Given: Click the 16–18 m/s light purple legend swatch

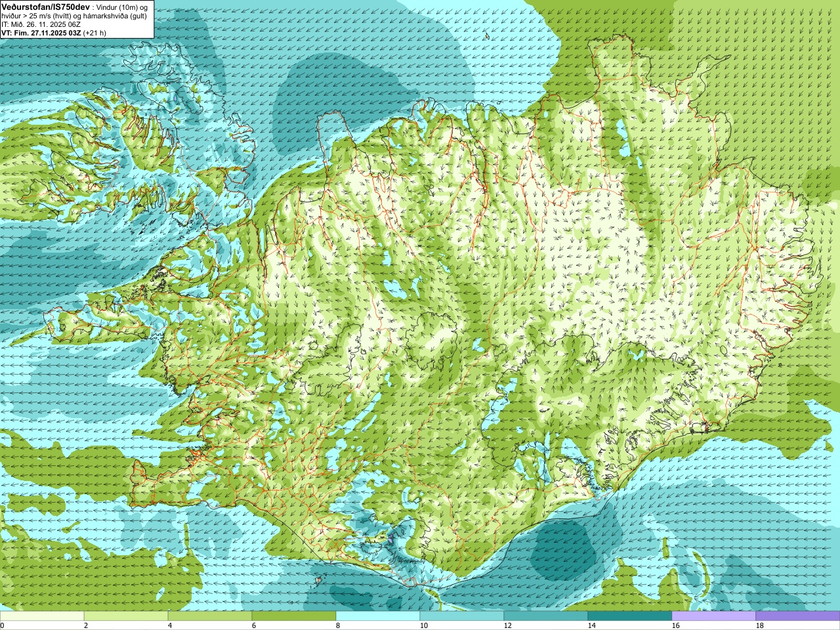Looking at the screenshot, I should (x=714, y=616).
